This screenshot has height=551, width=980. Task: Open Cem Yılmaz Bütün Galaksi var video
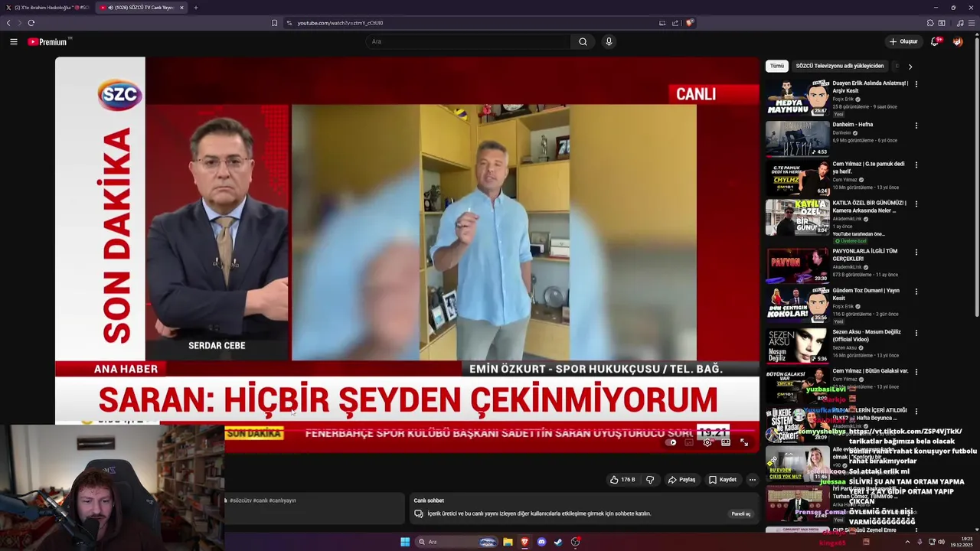click(x=798, y=385)
